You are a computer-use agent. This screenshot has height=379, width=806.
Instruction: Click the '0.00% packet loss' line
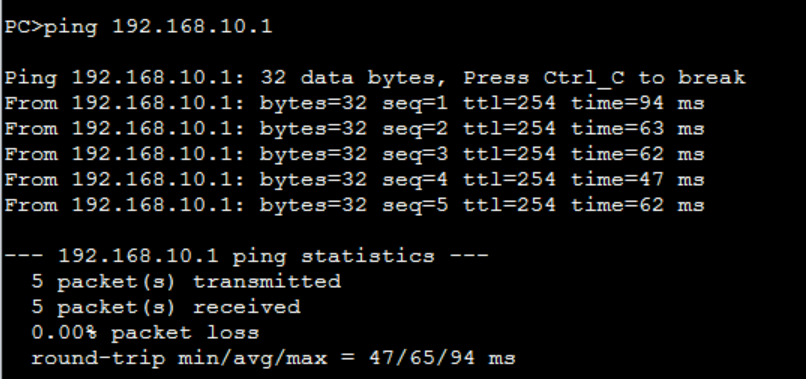[x=145, y=333]
